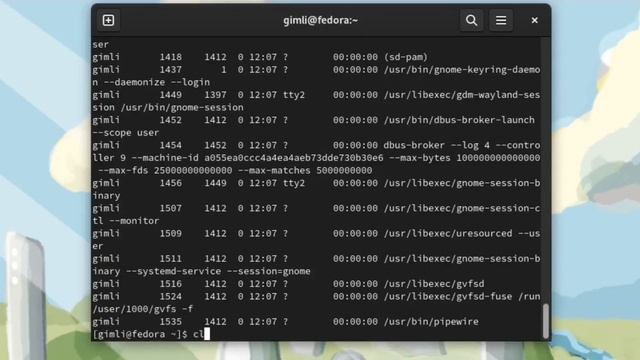Click the "--session=gnome" argument
Screen dimensions: 640x360
coord(269,271)
